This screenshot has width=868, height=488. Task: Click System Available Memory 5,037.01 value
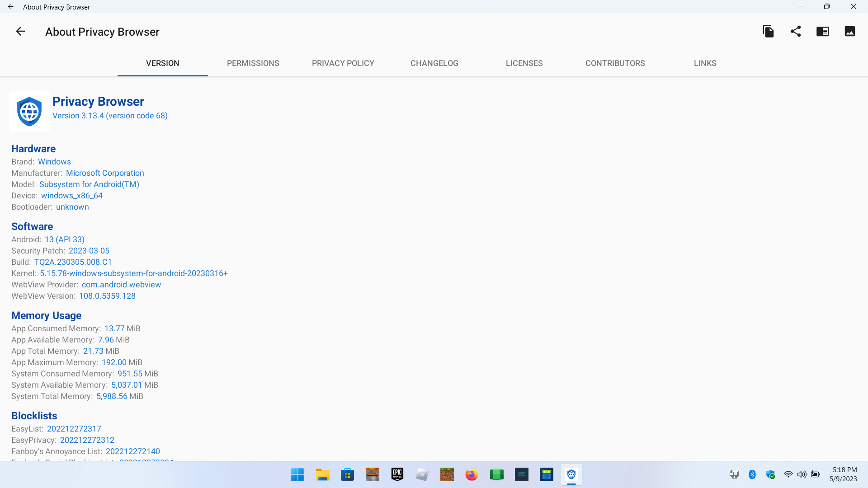pyautogui.click(x=127, y=385)
